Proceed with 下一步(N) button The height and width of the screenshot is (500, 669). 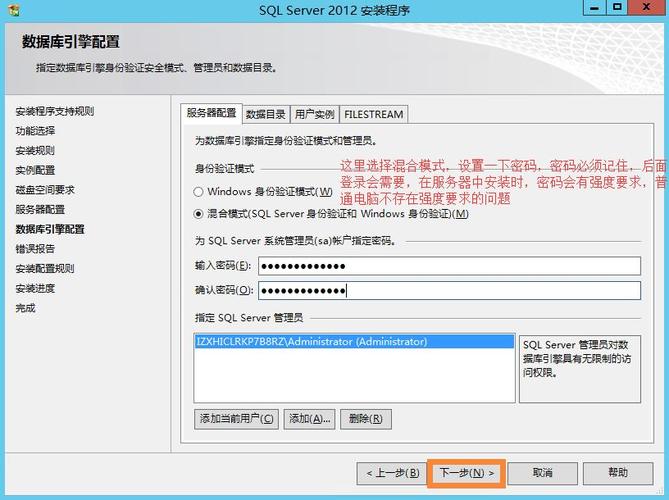coord(466,473)
